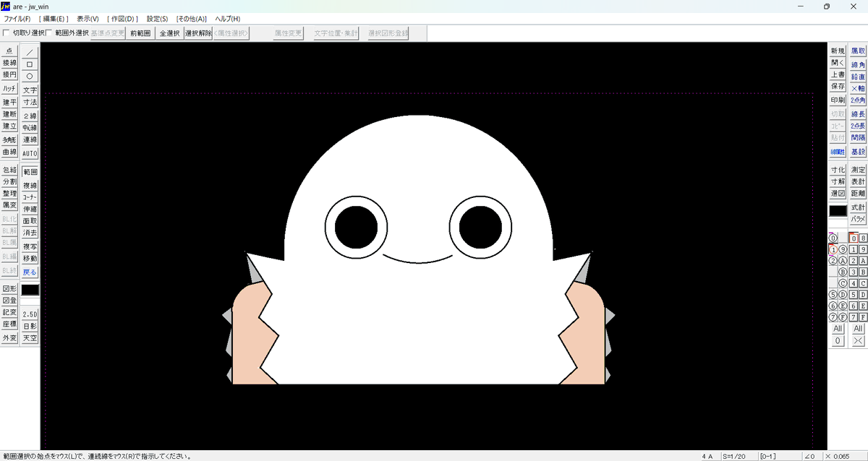Choose the 中心線 center line tool

tap(30, 128)
